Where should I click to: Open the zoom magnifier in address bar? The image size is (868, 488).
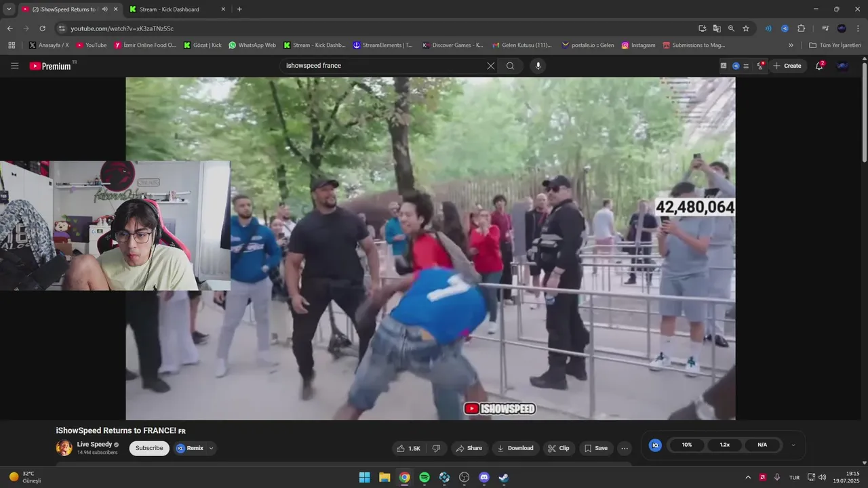(x=731, y=28)
